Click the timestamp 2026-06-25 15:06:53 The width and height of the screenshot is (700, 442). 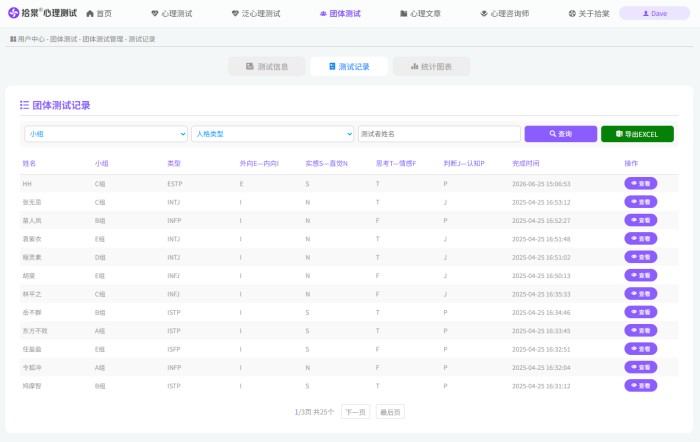541,184
